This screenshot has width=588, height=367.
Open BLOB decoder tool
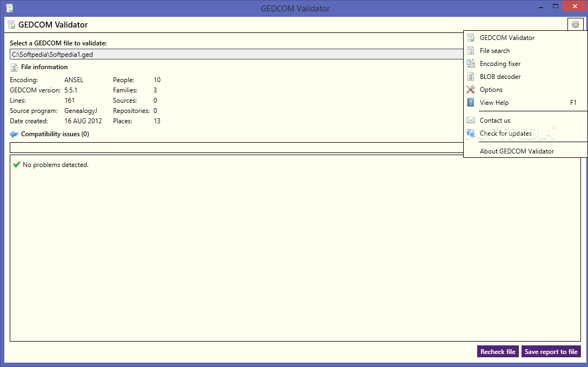click(525, 76)
